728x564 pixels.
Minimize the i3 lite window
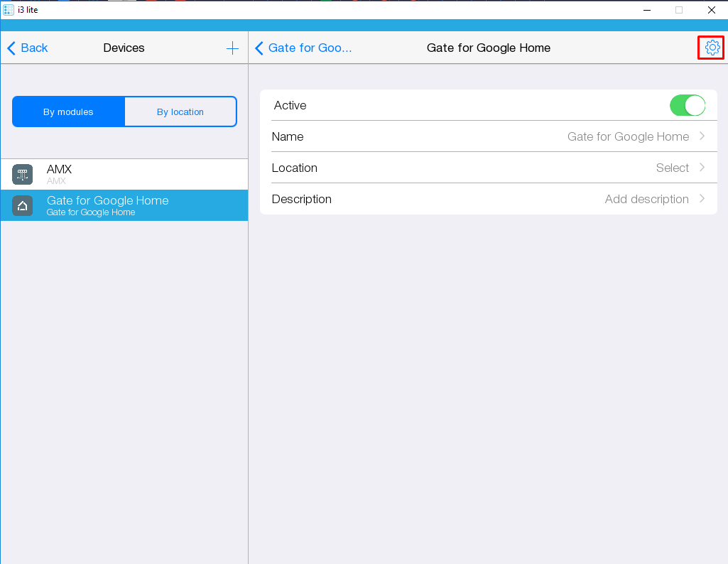[x=646, y=10]
